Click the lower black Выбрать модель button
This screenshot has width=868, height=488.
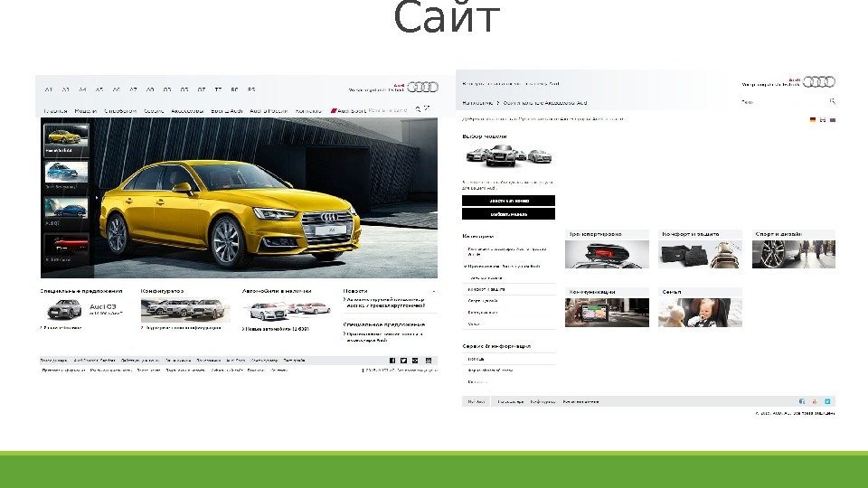pos(508,214)
